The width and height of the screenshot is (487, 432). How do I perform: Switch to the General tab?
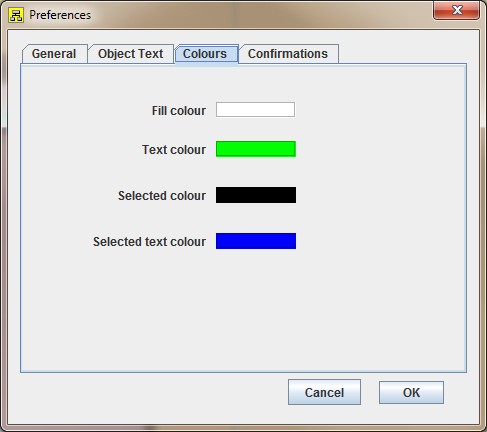[x=54, y=54]
